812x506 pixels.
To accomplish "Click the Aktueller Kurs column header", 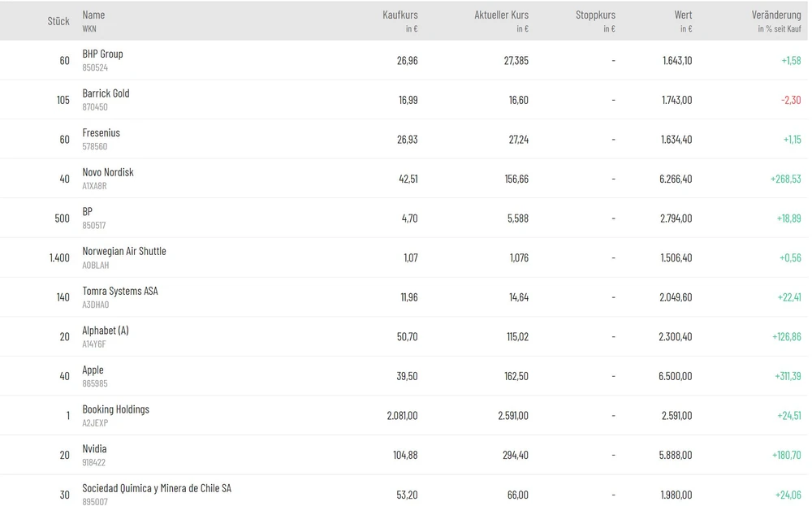I will pos(501,15).
